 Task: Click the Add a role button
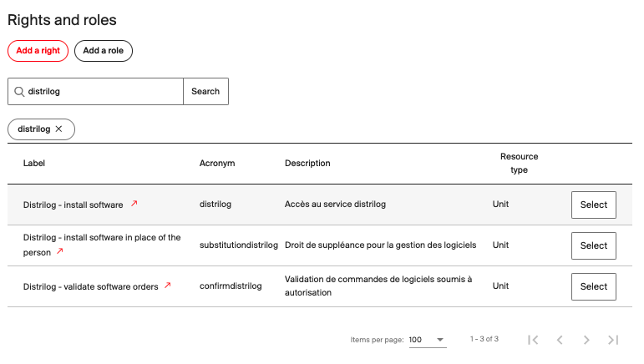click(x=104, y=51)
